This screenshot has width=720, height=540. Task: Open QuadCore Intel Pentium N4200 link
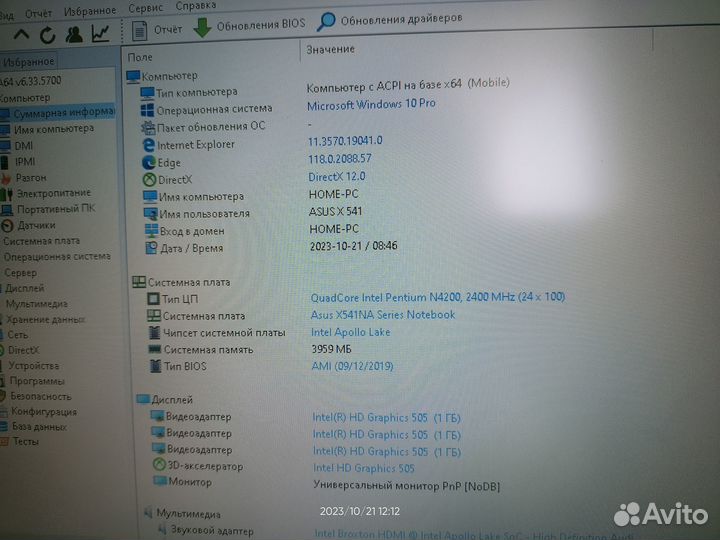coord(438,297)
